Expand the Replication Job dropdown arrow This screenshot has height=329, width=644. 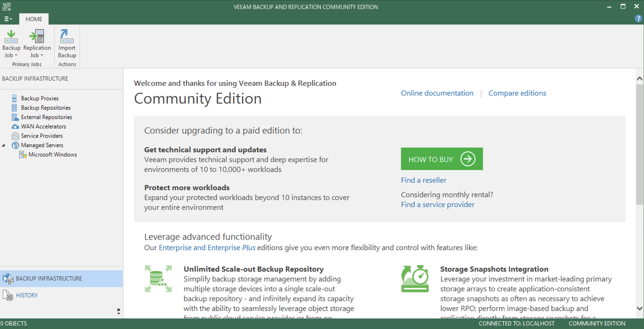(42, 55)
